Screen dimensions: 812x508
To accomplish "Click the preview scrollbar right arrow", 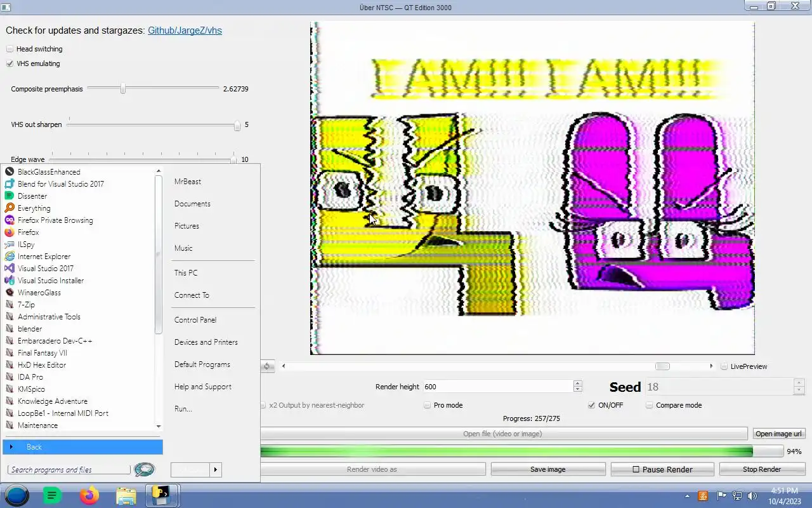I will coord(711,366).
